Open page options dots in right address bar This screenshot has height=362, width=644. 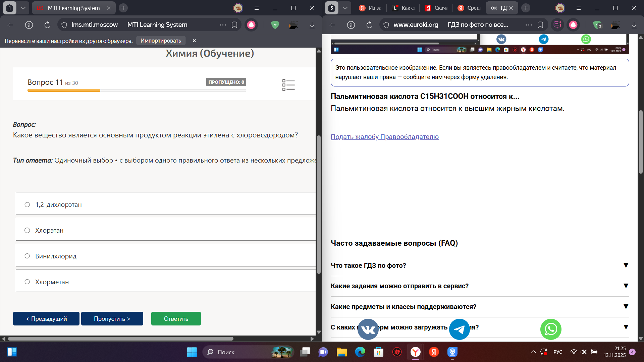pos(529,25)
